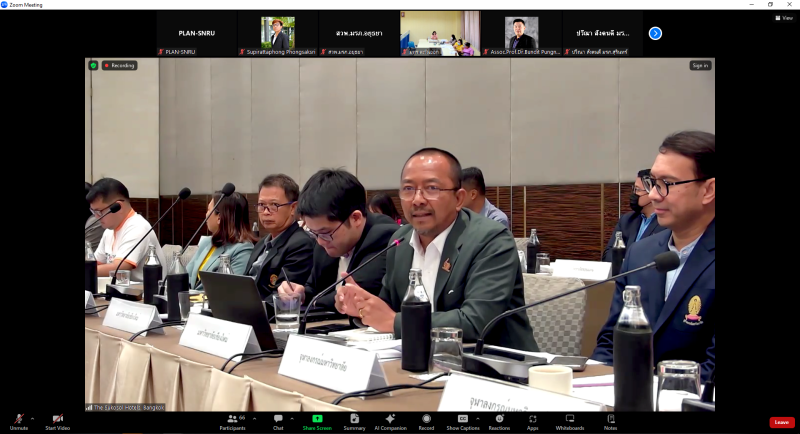Expand caption options arrow beside Show Captions

pyautogui.click(x=478, y=419)
